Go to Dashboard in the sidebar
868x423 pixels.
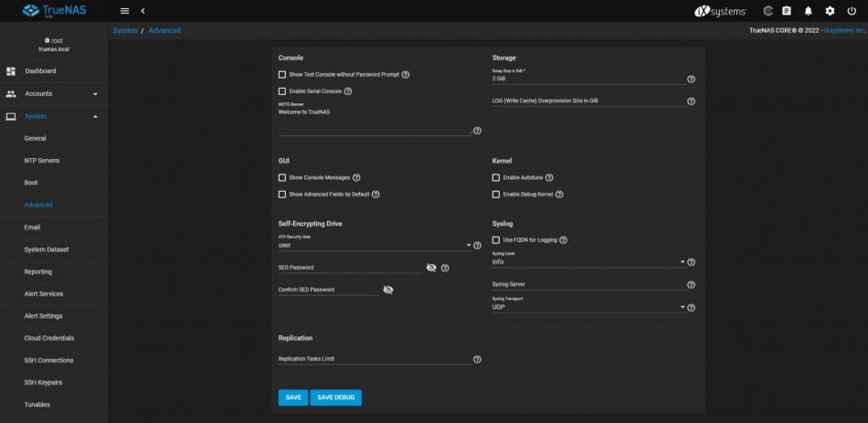pyautogui.click(x=40, y=71)
